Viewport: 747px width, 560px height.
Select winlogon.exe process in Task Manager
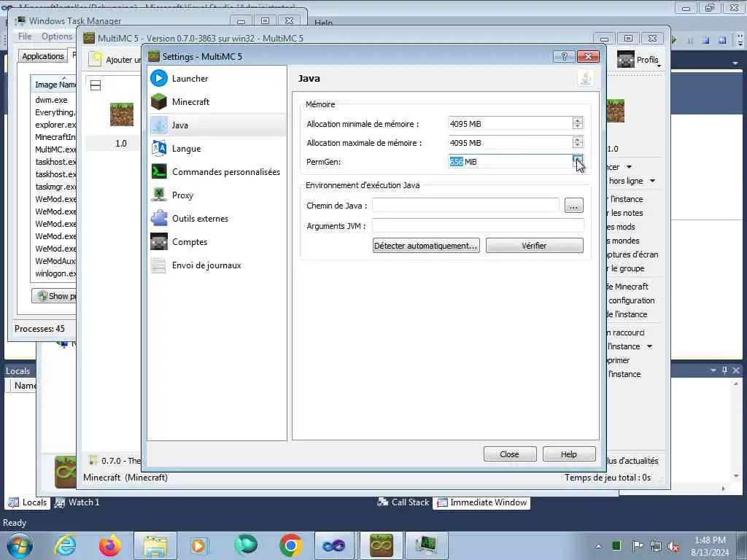coord(55,273)
